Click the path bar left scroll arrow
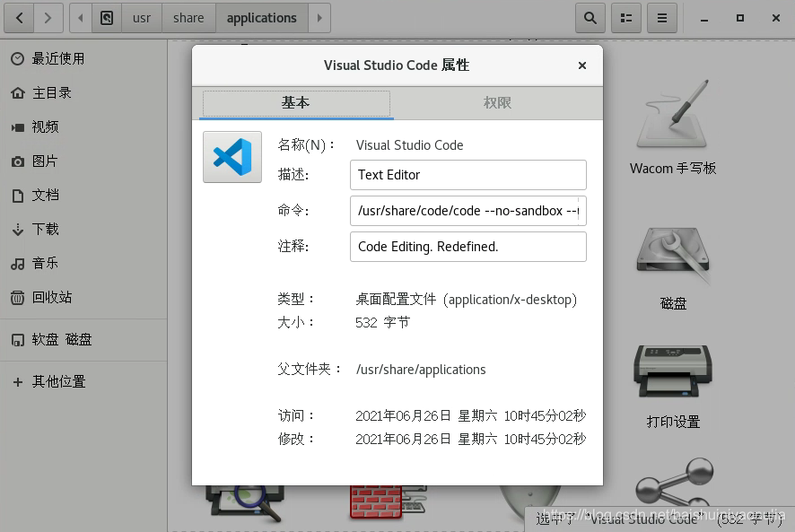 (x=80, y=18)
